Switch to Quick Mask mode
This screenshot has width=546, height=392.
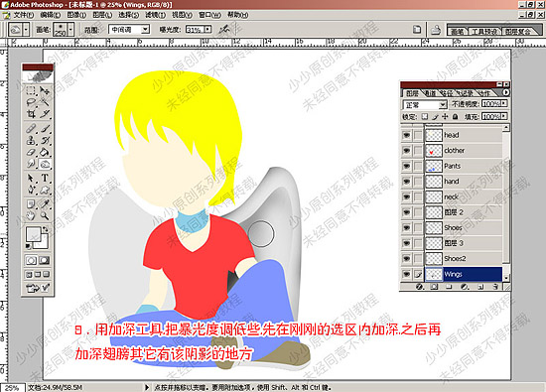click(x=45, y=260)
